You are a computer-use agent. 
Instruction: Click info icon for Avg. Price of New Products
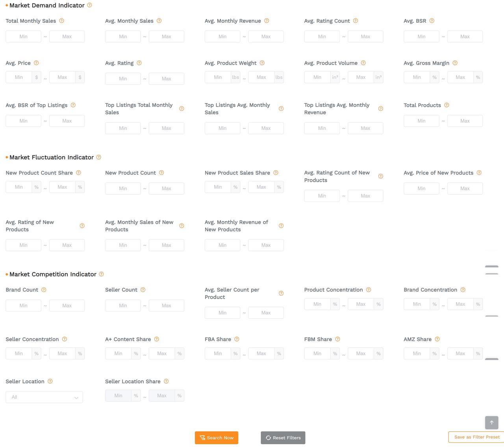tap(479, 173)
